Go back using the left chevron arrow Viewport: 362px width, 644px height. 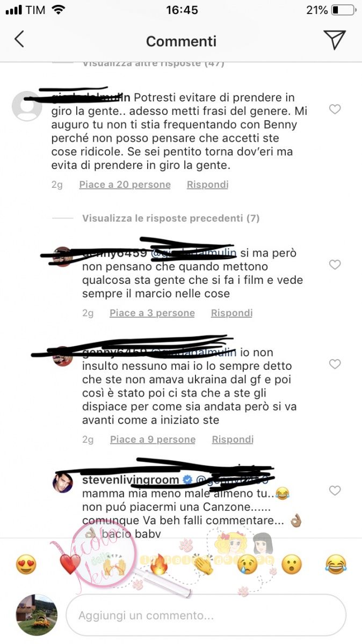click(x=19, y=40)
